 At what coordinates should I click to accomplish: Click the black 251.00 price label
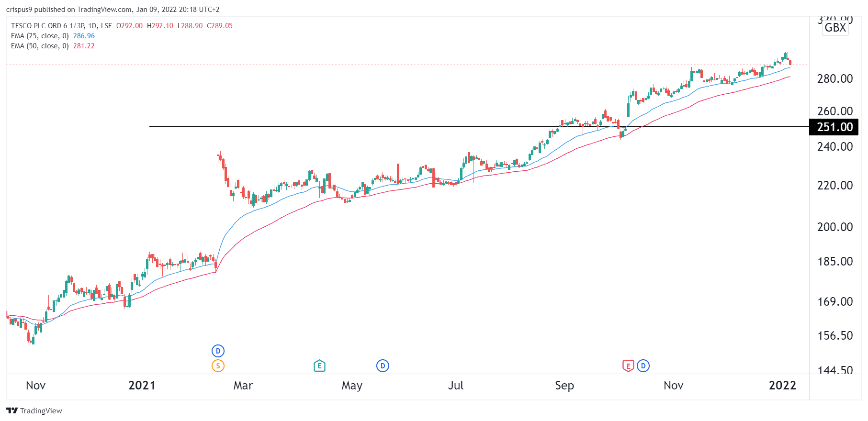[834, 127]
